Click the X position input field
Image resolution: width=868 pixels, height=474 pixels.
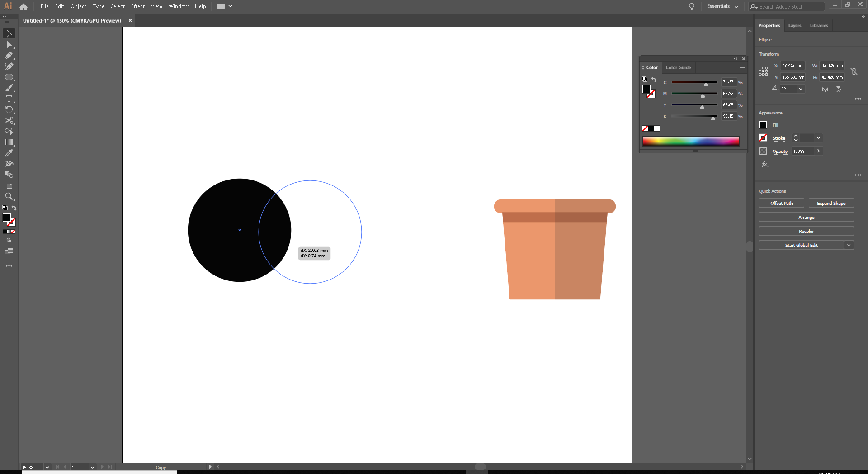pyautogui.click(x=793, y=66)
